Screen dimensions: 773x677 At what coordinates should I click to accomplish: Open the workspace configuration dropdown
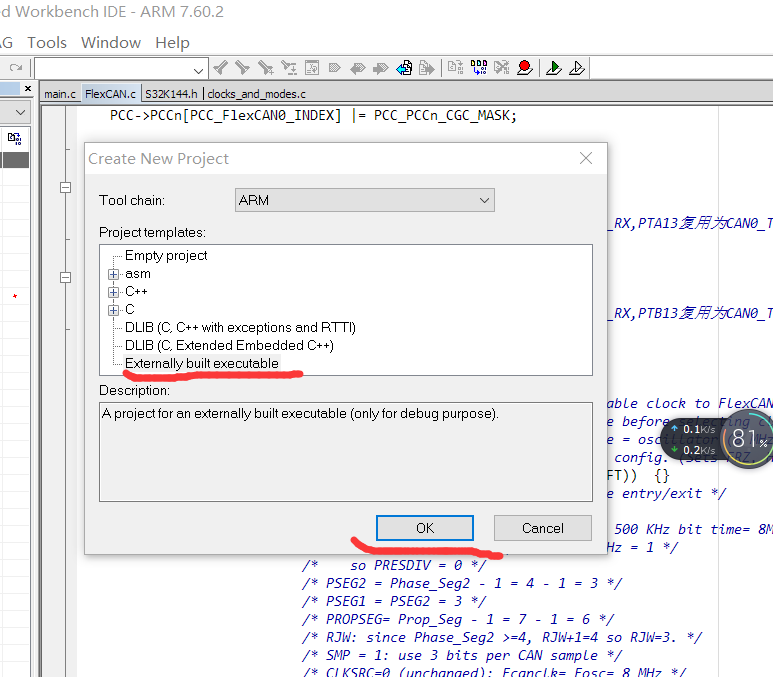[x=20, y=112]
